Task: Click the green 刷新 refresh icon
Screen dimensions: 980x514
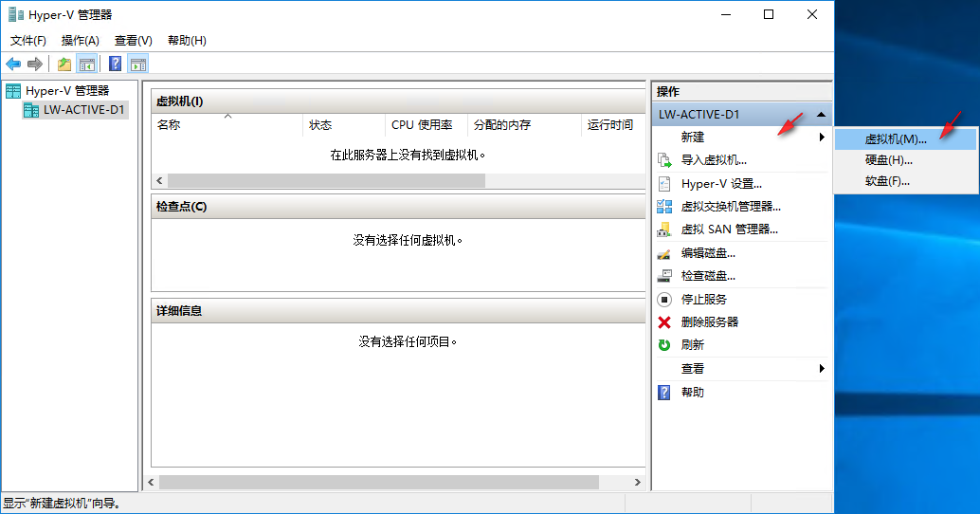Action: 664,344
